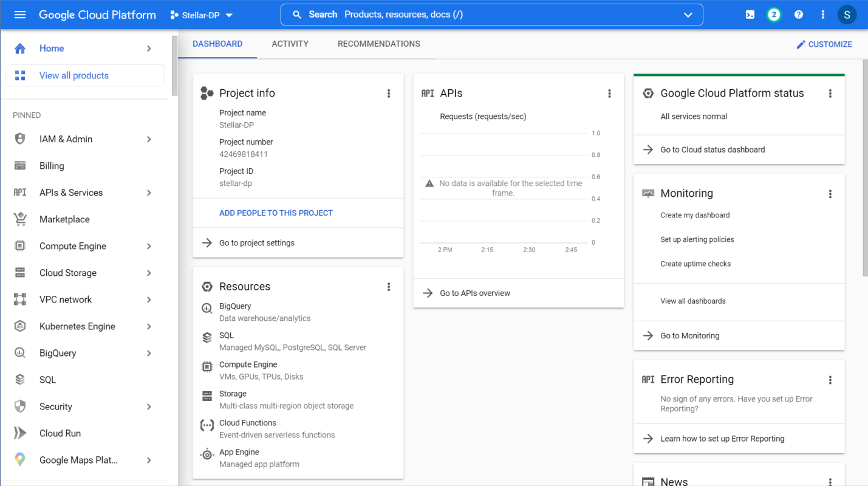Viewport: 868px width, 486px height.
Task: Open Cloud Functions from the Resources card
Action: click(x=247, y=422)
